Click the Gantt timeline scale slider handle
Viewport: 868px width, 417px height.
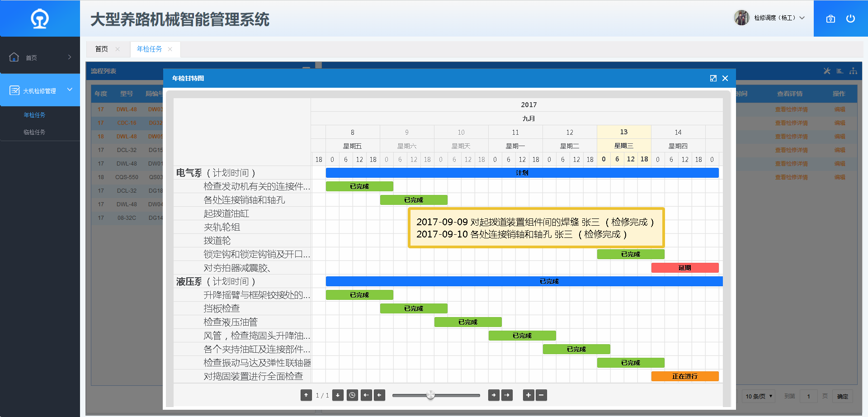(x=430, y=395)
